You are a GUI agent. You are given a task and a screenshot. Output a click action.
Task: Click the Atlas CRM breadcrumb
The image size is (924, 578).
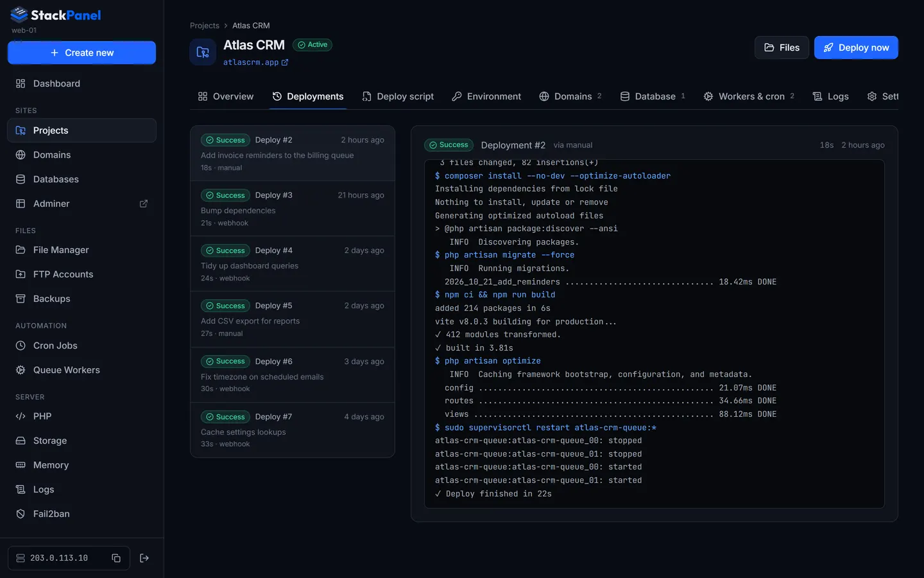[251, 26]
